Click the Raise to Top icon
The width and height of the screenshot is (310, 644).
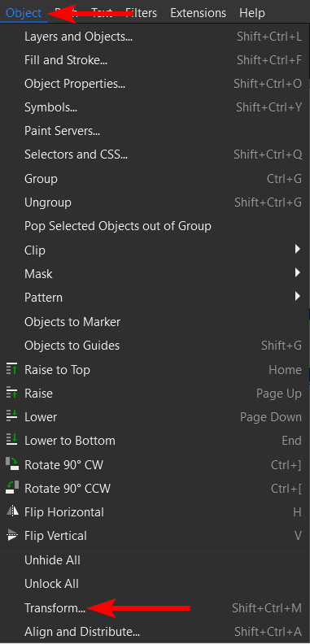(11, 369)
